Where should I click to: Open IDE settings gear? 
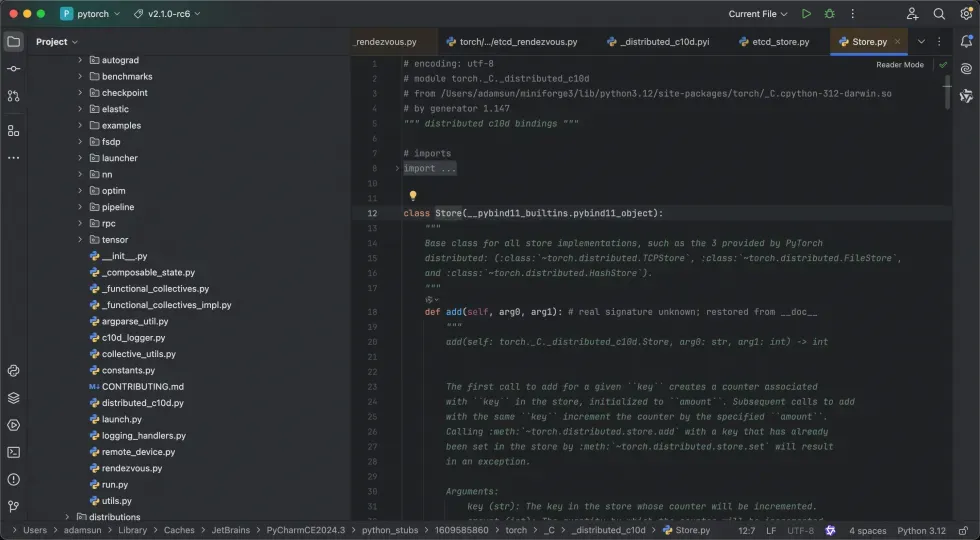966,14
